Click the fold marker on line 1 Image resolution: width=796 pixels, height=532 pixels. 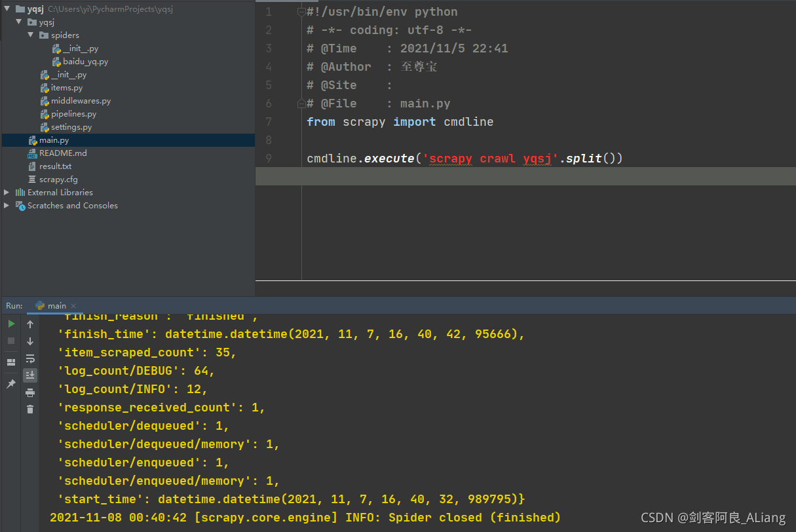[301, 12]
